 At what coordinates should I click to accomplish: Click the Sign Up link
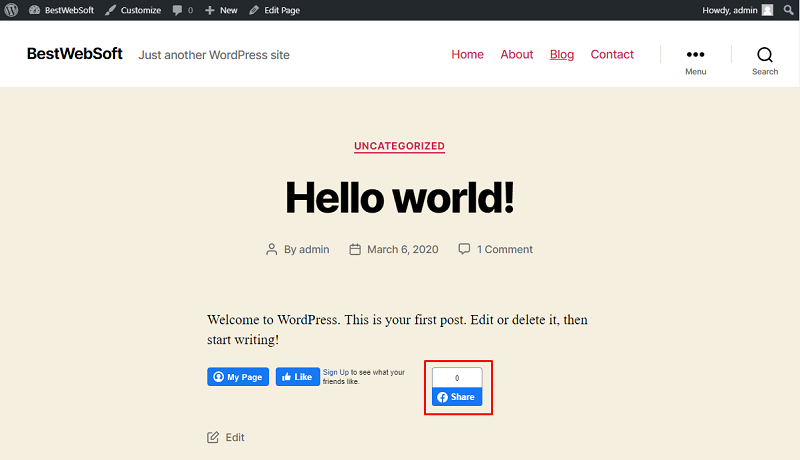click(x=336, y=372)
